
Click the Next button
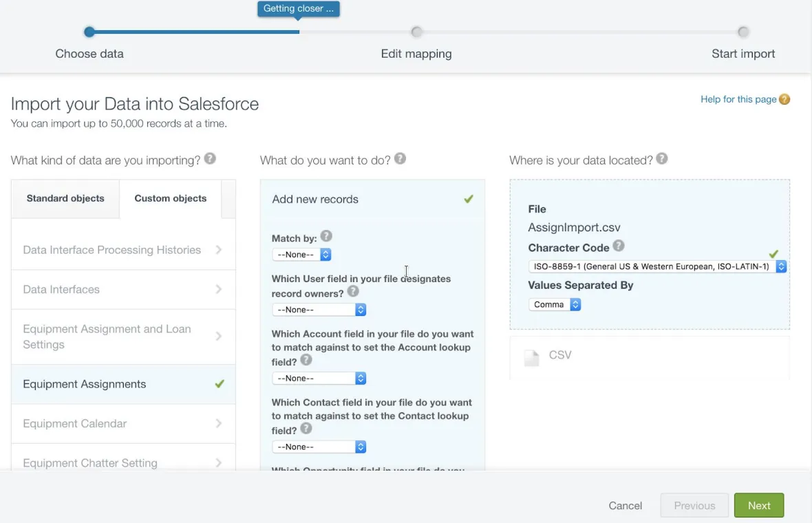pos(758,505)
